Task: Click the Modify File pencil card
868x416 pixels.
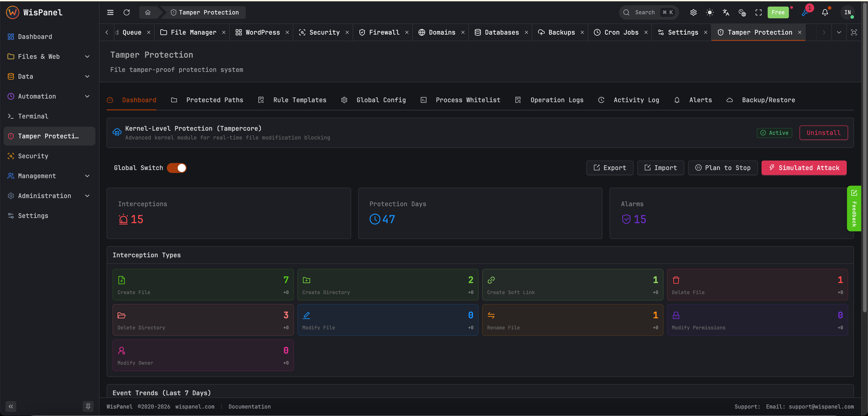Action: point(388,320)
